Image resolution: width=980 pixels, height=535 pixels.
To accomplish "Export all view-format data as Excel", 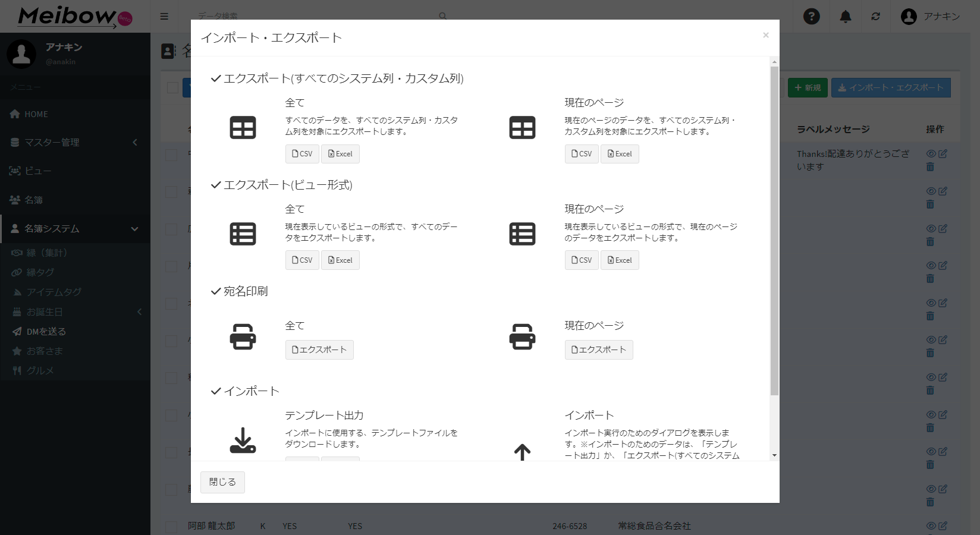I will pyautogui.click(x=340, y=260).
